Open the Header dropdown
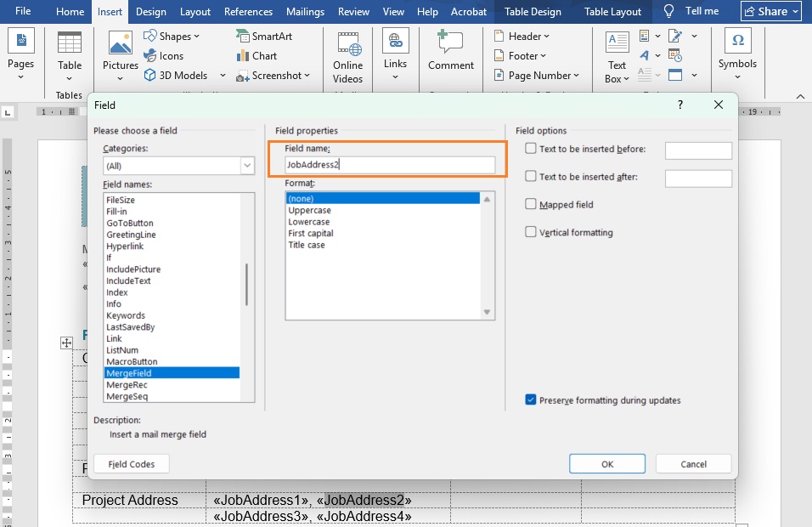The width and height of the screenshot is (812, 527). tap(522, 37)
